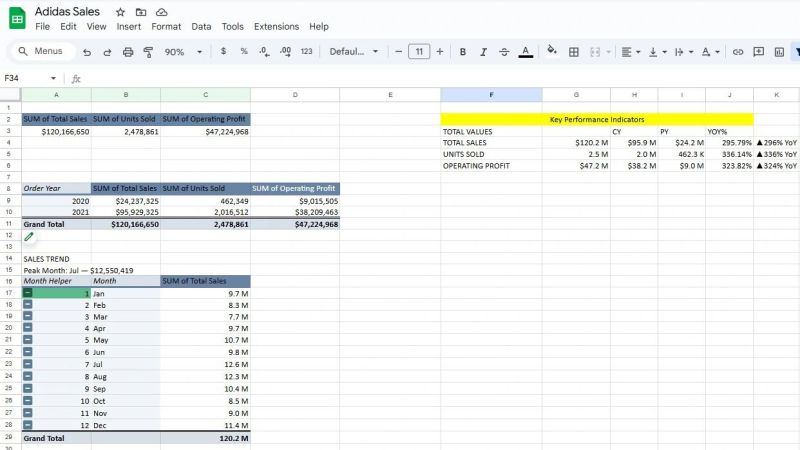The height and width of the screenshot is (450, 800).
Task: Collapse the Mar pivot row
Action: 28,316
